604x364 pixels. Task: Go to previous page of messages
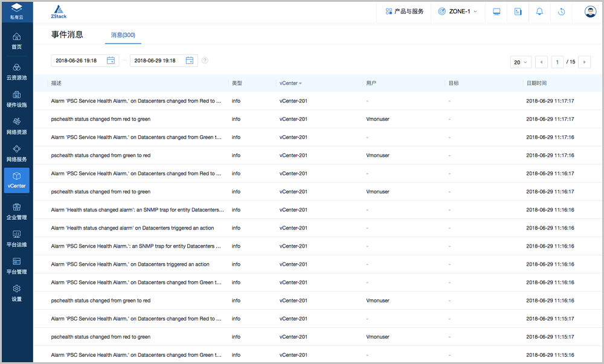[x=542, y=62]
